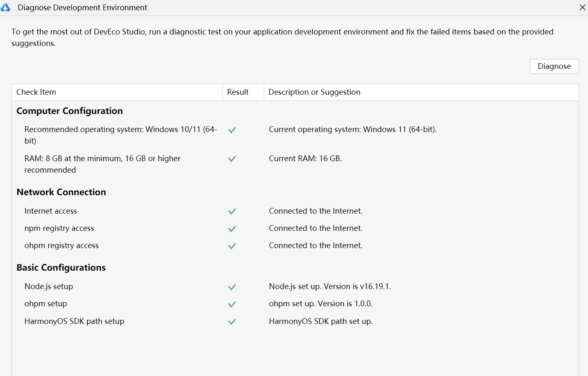588x376 pixels.
Task: Click the checkmark for npm registry access
Action: pyautogui.click(x=232, y=229)
